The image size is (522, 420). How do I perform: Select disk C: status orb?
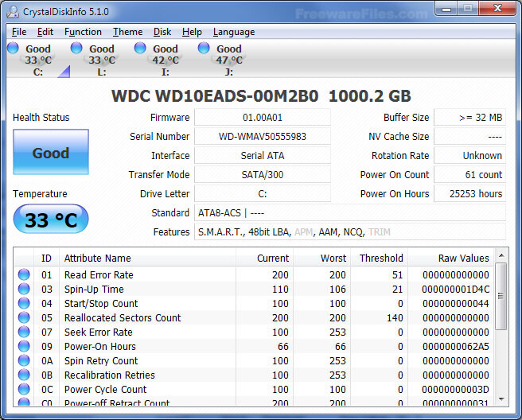(x=14, y=48)
